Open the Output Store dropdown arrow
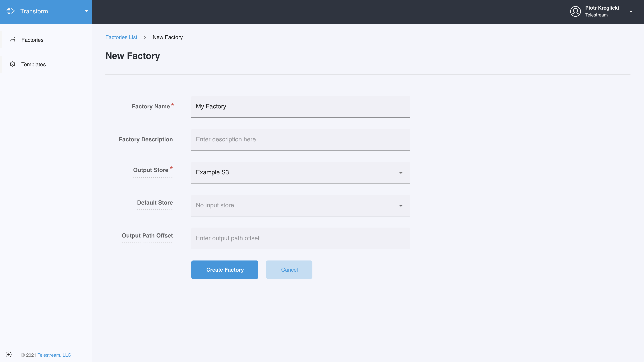The image size is (644, 362). (x=401, y=173)
